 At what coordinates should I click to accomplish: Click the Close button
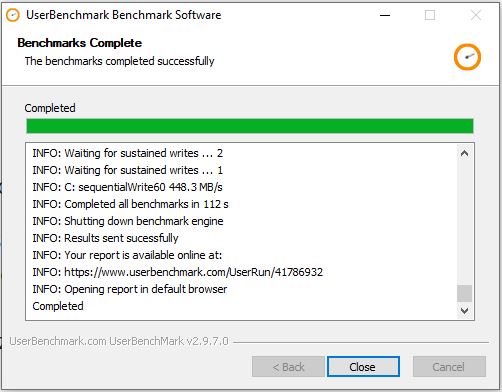click(363, 367)
